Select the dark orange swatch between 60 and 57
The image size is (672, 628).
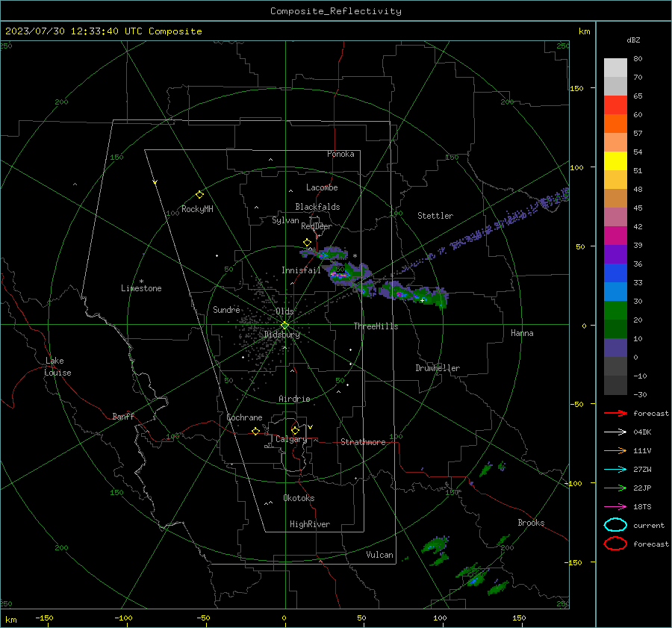[615, 124]
